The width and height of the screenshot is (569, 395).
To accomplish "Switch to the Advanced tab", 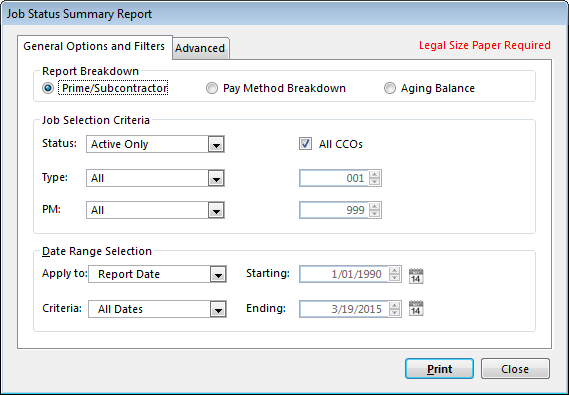I will (200, 48).
